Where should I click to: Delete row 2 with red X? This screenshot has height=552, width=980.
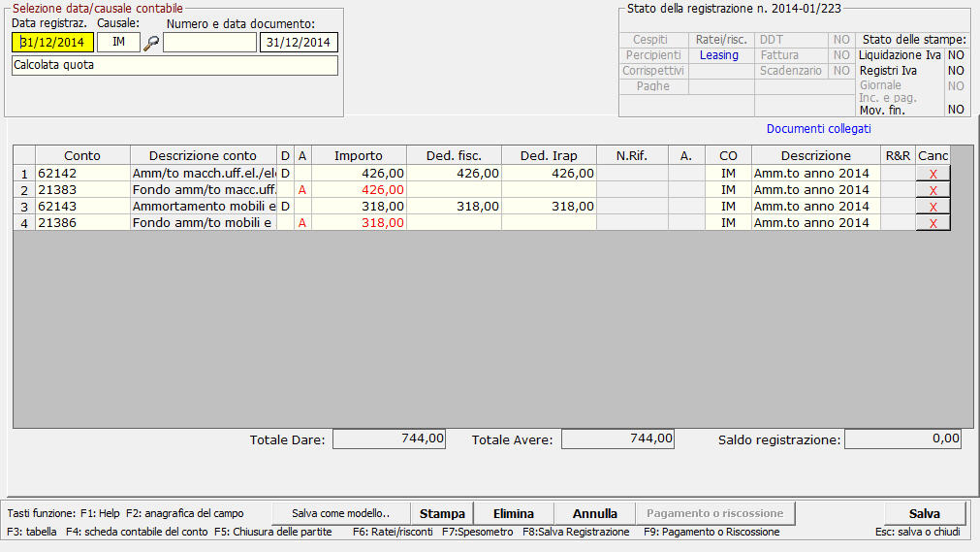point(933,189)
